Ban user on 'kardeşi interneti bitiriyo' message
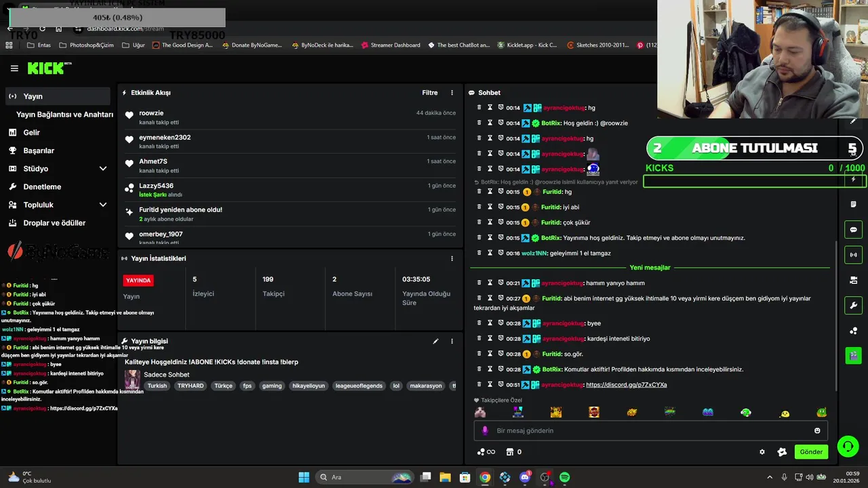 [500, 338]
